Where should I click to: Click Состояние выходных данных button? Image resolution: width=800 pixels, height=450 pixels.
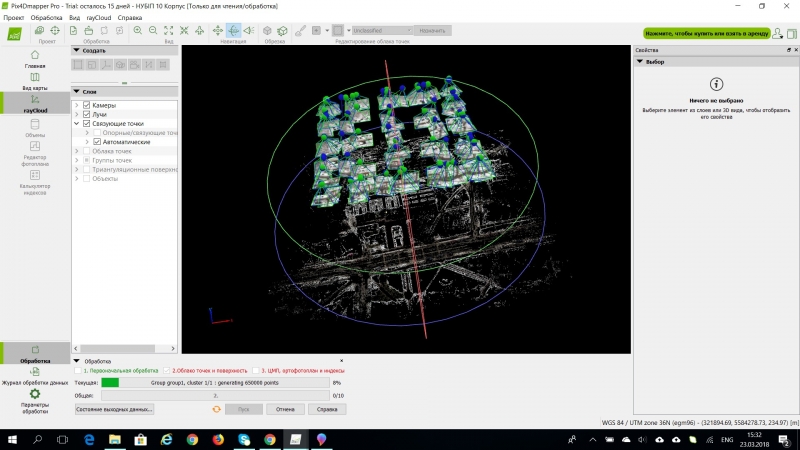tap(114, 409)
